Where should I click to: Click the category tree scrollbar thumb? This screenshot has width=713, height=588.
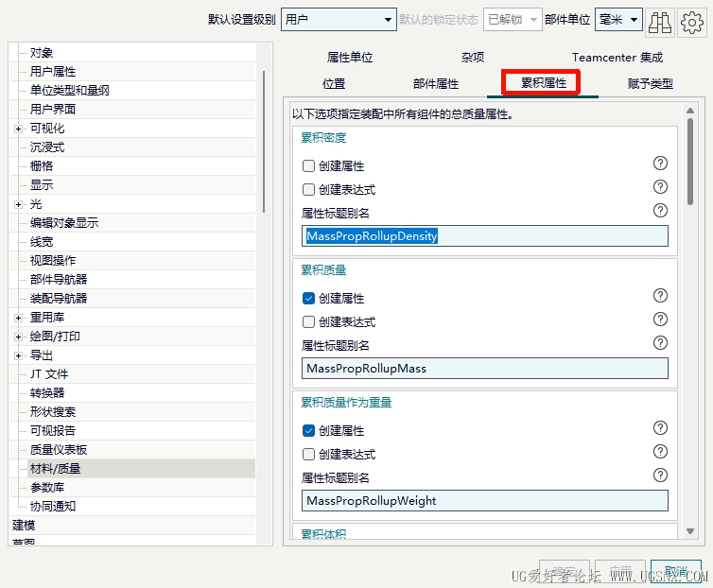264,142
